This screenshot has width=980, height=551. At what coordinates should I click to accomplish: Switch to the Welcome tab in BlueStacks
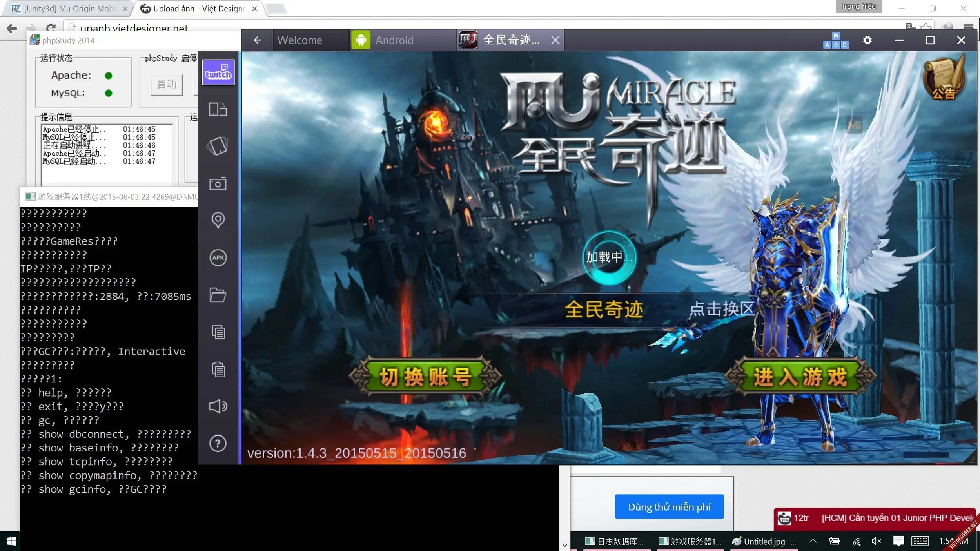tap(311, 40)
